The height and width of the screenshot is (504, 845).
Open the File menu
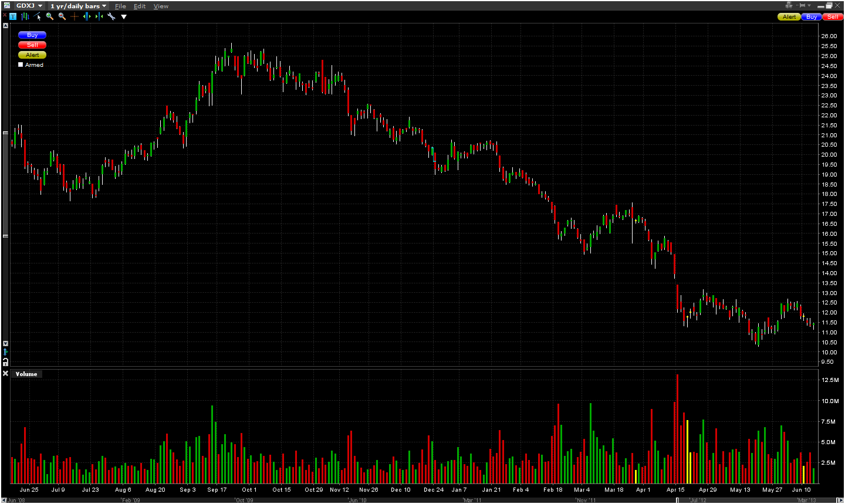click(120, 6)
